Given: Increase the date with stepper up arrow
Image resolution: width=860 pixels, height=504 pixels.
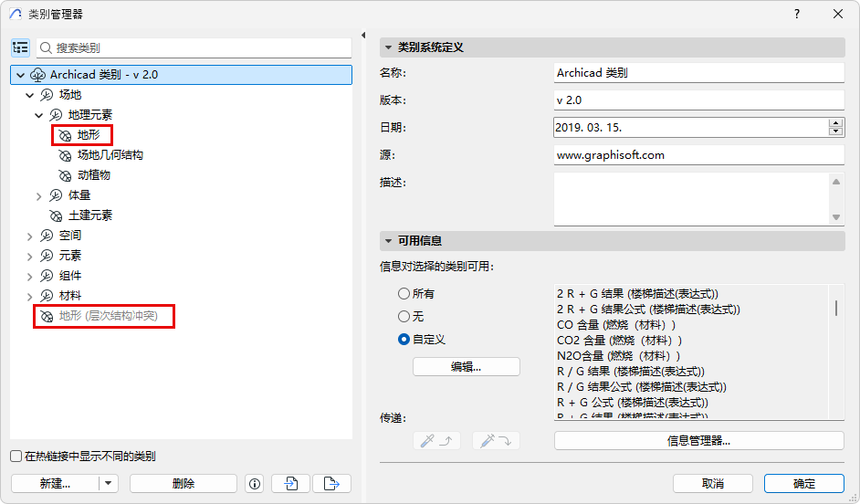Looking at the screenshot, I should point(836,123).
